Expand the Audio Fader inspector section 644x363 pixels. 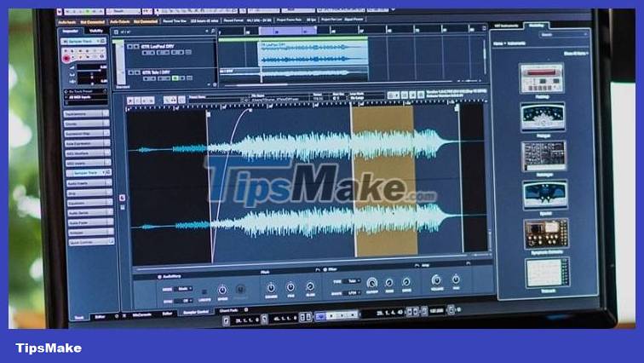click(x=91, y=222)
